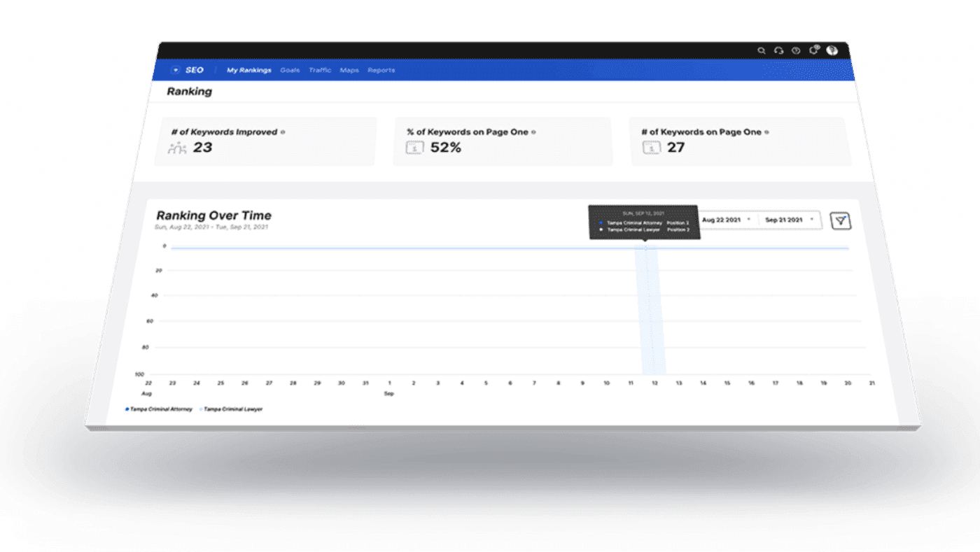Click the '# of Keywords Improved' label
Screen dimensions: 980x552
pyautogui.click(x=224, y=132)
